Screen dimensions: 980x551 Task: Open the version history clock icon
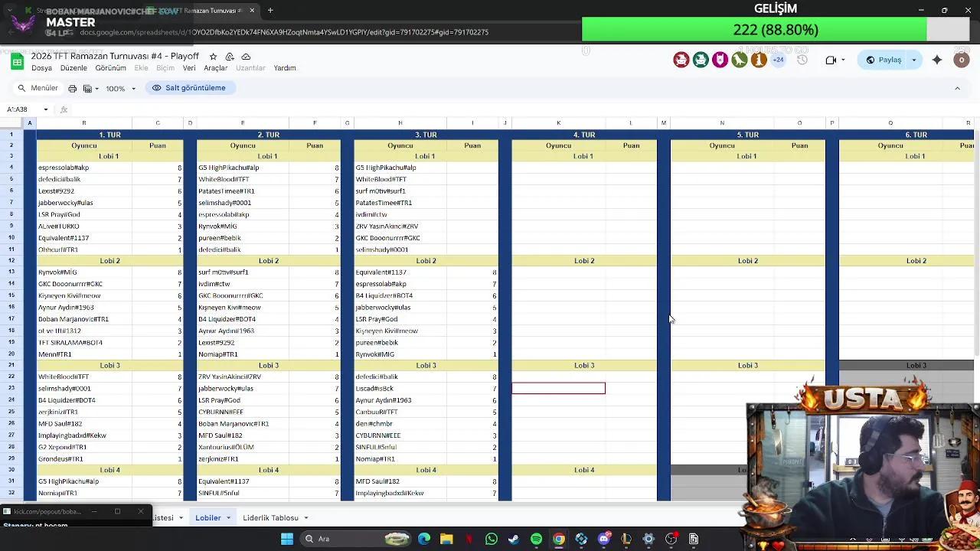tap(802, 60)
